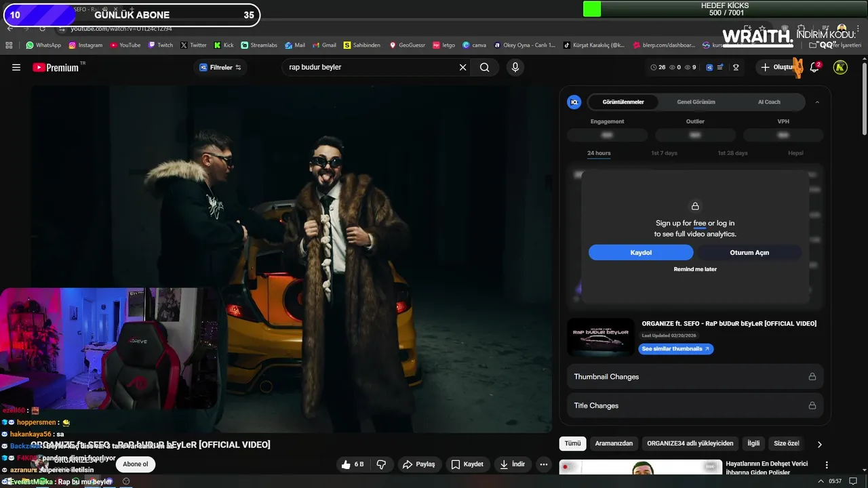Open the Twitch bookmark

tap(160, 45)
